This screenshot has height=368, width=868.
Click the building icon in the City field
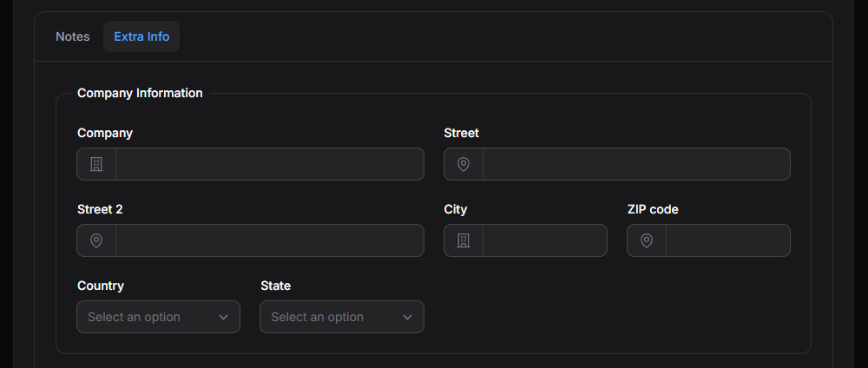464,240
